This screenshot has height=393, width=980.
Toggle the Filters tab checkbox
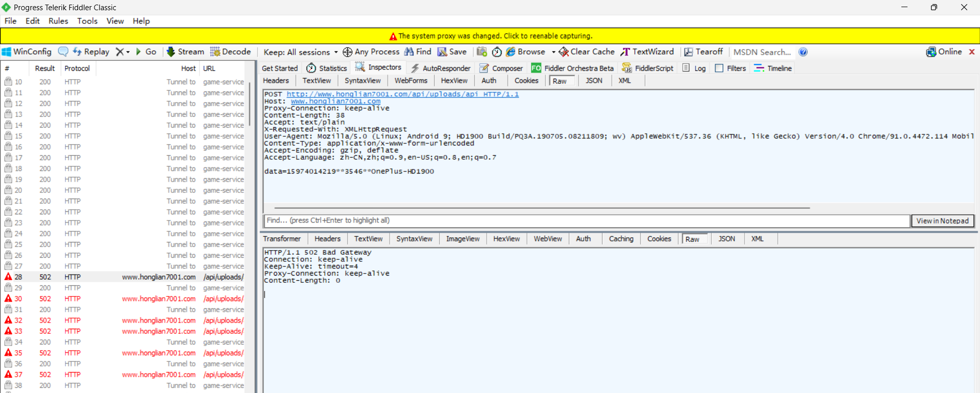click(x=719, y=68)
